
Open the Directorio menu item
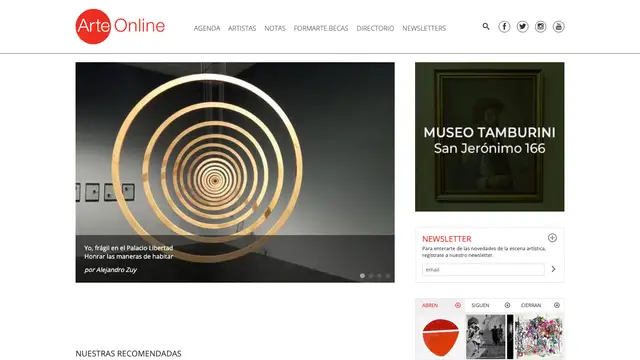coord(375,28)
